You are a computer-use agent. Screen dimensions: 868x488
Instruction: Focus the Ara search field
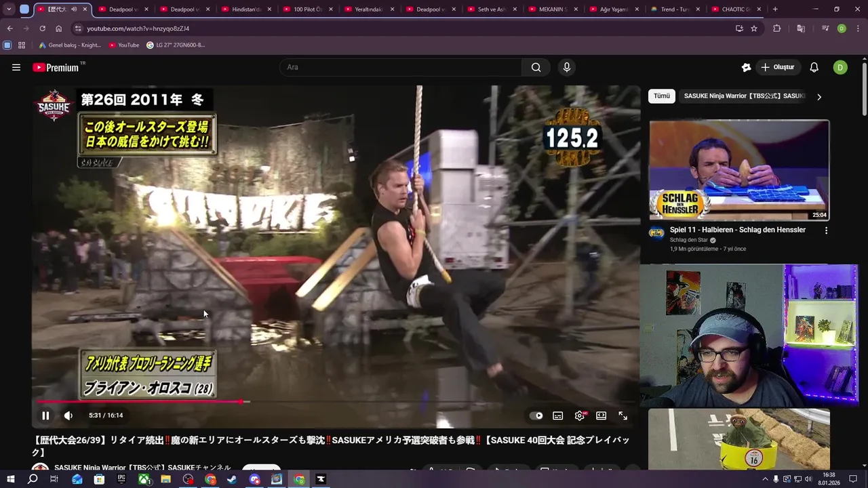pyautogui.click(x=400, y=67)
